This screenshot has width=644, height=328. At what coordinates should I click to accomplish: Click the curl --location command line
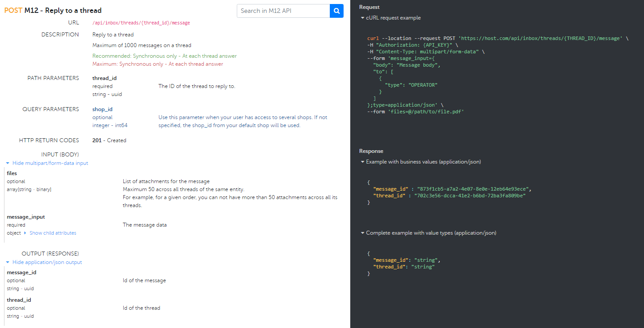pos(498,39)
